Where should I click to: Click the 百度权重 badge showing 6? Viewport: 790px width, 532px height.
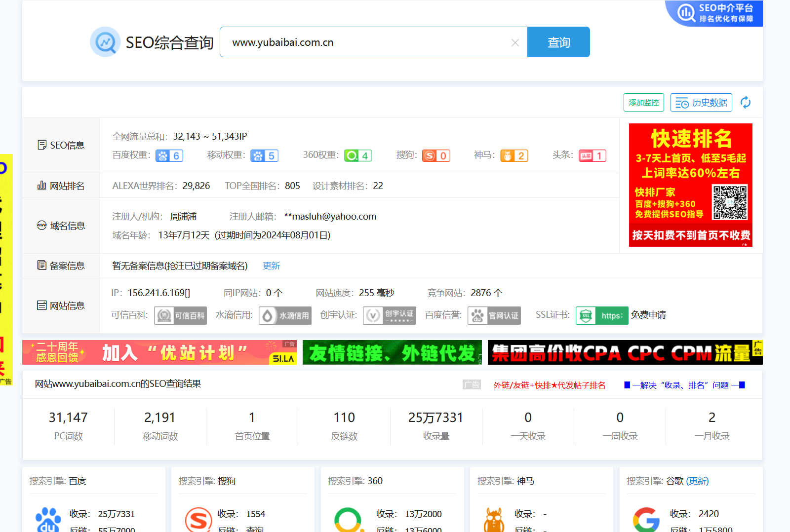(x=169, y=156)
